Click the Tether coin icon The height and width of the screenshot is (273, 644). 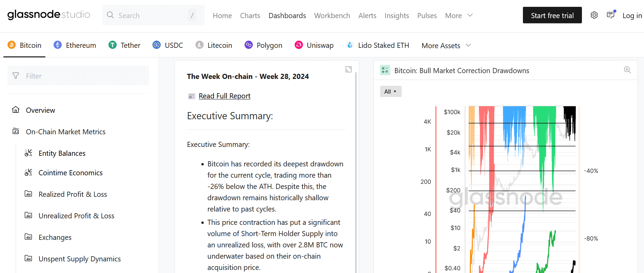coord(113,45)
